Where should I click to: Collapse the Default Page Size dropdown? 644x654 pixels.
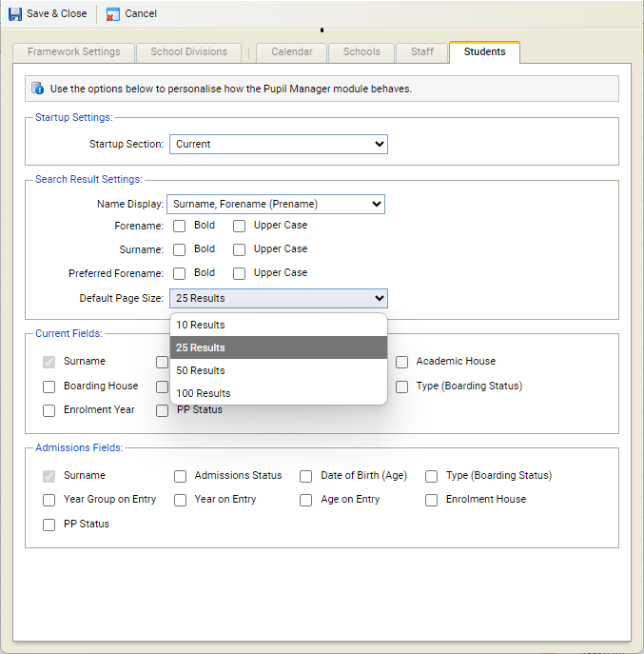(x=278, y=298)
